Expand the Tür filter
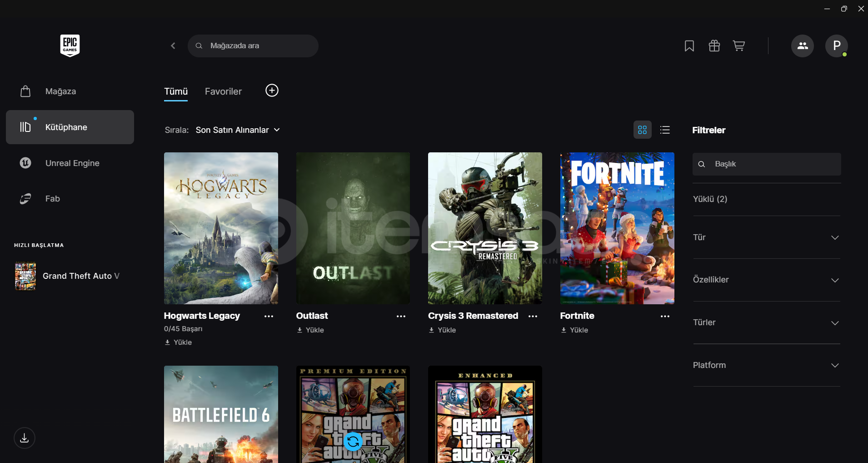Image resolution: width=868 pixels, height=463 pixels. coord(767,237)
